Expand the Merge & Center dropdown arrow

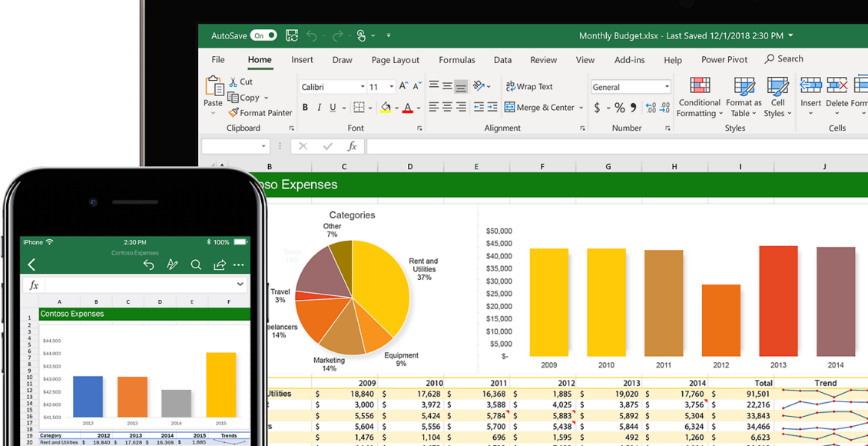[581, 108]
